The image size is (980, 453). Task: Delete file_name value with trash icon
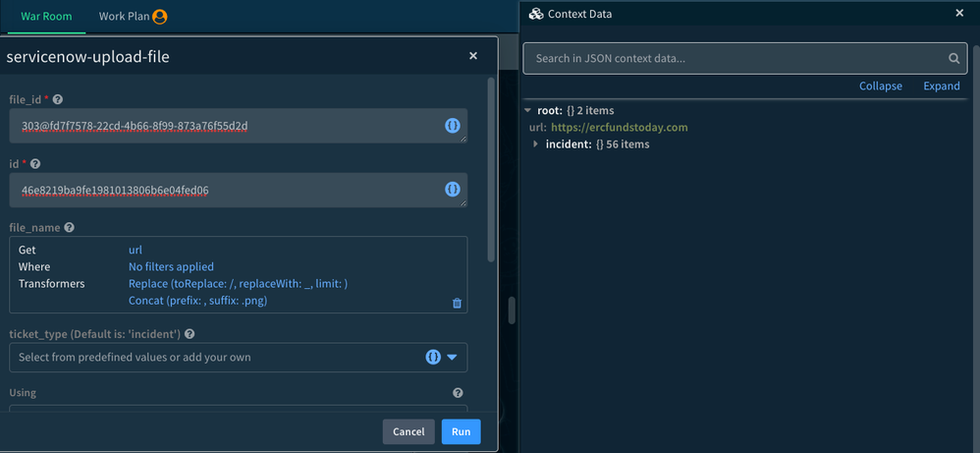pyautogui.click(x=457, y=303)
